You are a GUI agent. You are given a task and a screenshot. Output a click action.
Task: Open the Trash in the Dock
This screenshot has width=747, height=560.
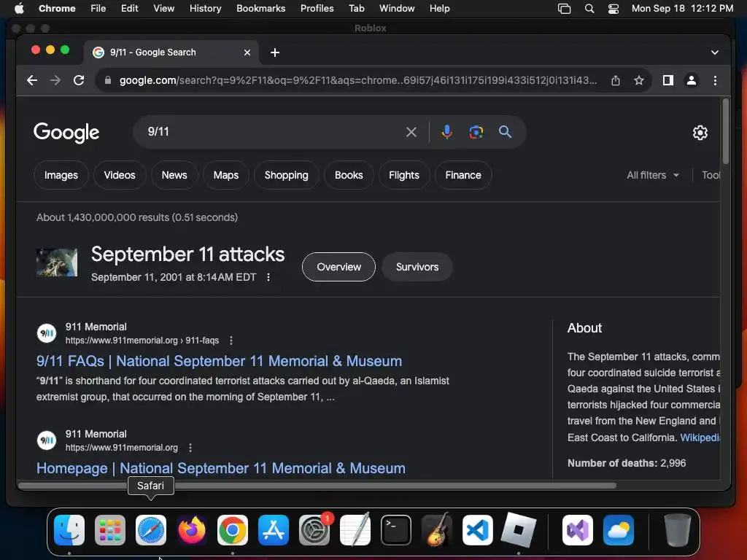coord(678,529)
